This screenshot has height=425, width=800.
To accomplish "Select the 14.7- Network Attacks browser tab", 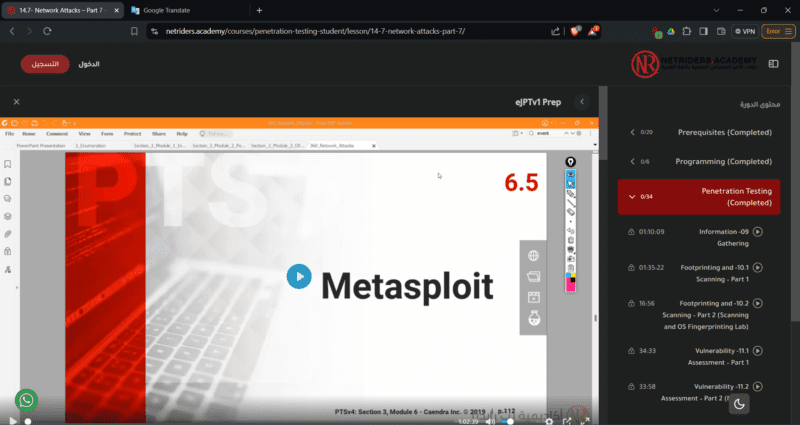I will pyautogui.click(x=63, y=10).
